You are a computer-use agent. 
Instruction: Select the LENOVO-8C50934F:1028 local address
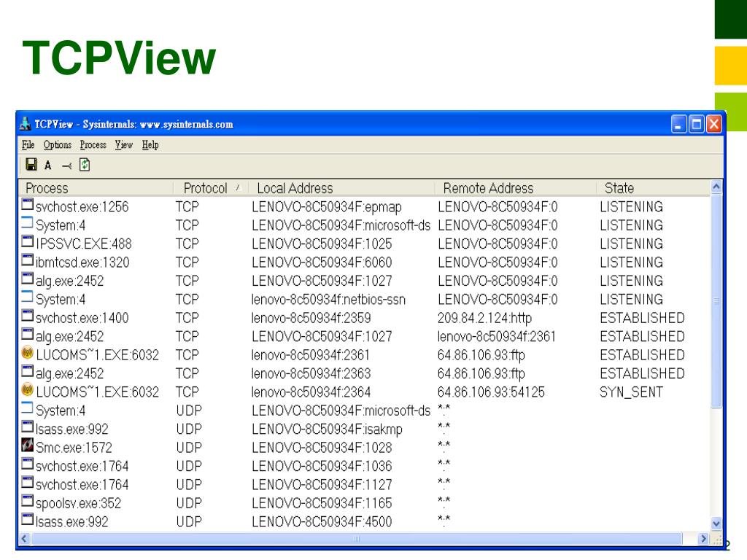(322, 448)
